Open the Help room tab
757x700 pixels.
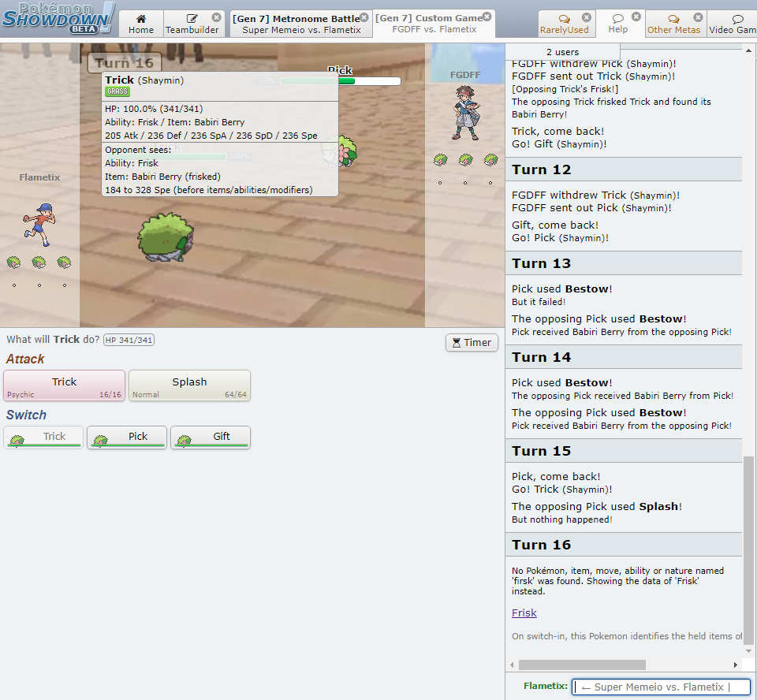pos(618,23)
